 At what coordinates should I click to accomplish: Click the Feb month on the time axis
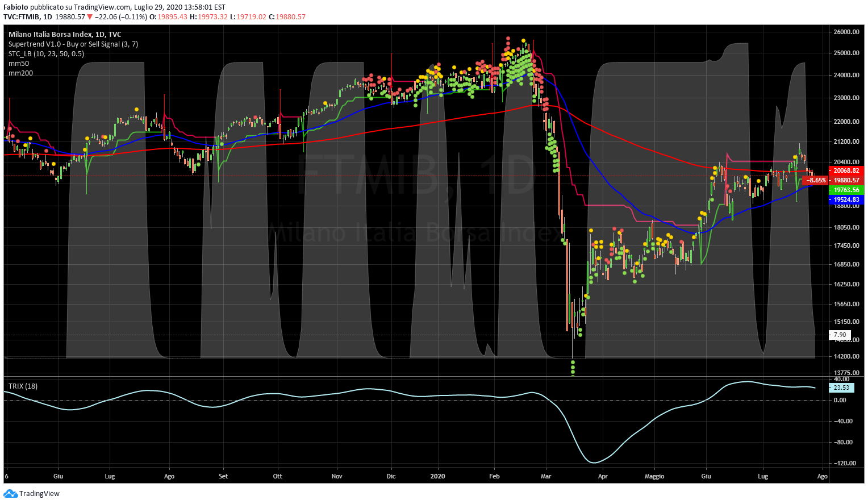pos(495,476)
